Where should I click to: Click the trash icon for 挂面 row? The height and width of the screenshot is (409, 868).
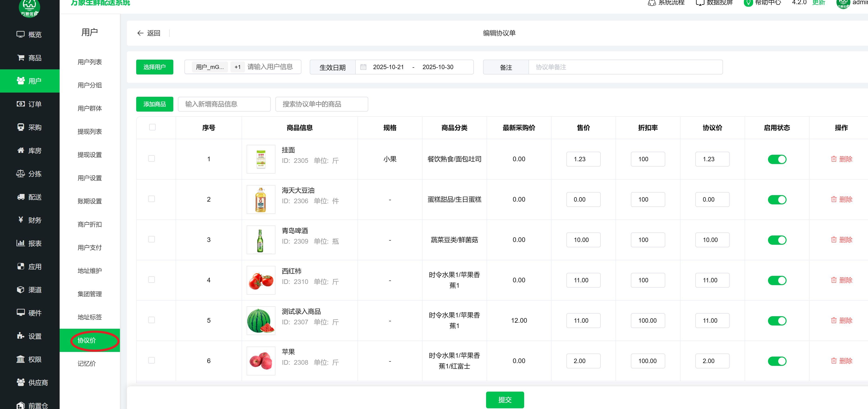coord(834,159)
